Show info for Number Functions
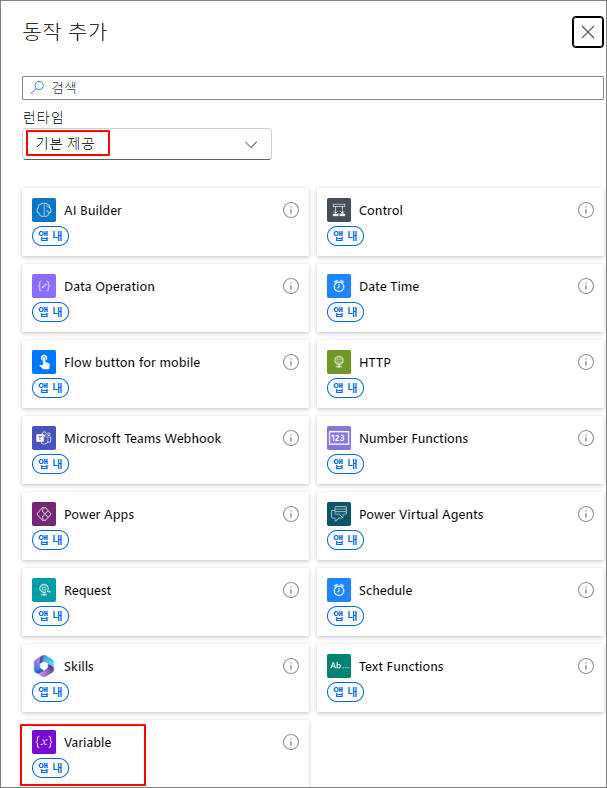Screen dimensions: 607x788 (x=586, y=438)
